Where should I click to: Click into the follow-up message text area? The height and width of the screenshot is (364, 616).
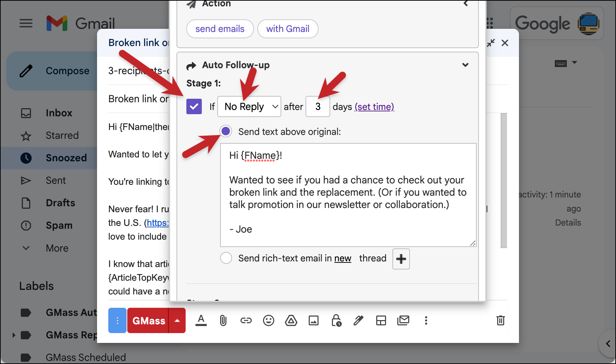pos(348,195)
